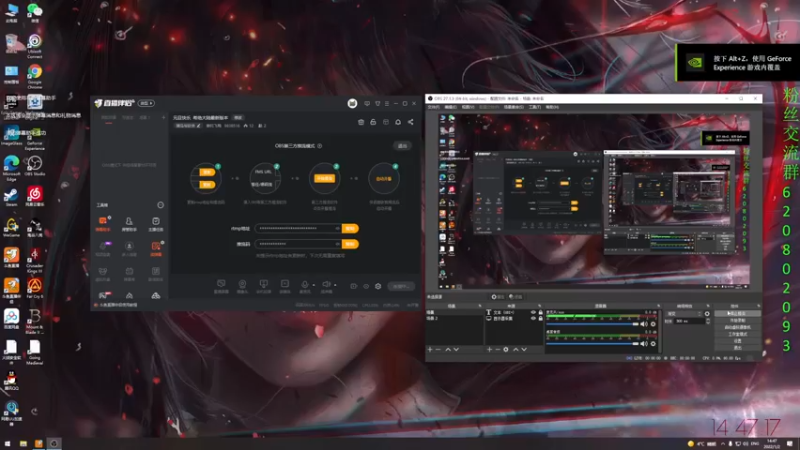The width and height of the screenshot is (800, 450).
Task: Open OBS Edit menu
Action: (x=451, y=107)
